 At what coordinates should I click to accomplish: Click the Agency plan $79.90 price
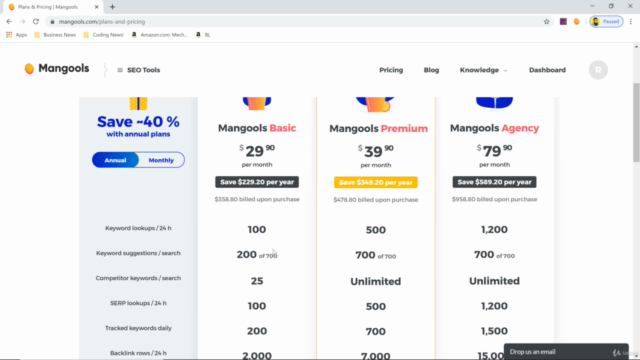tap(494, 151)
